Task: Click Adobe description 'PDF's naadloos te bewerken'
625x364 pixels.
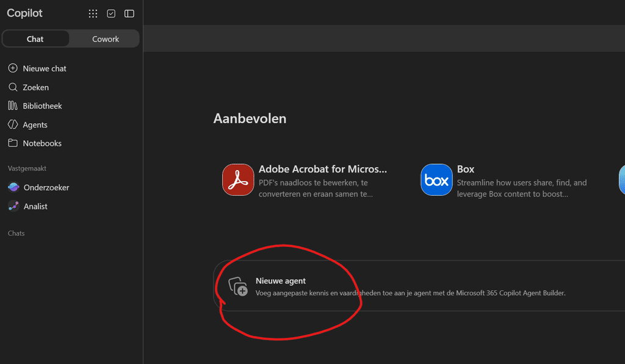Action: click(x=316, y=188)
